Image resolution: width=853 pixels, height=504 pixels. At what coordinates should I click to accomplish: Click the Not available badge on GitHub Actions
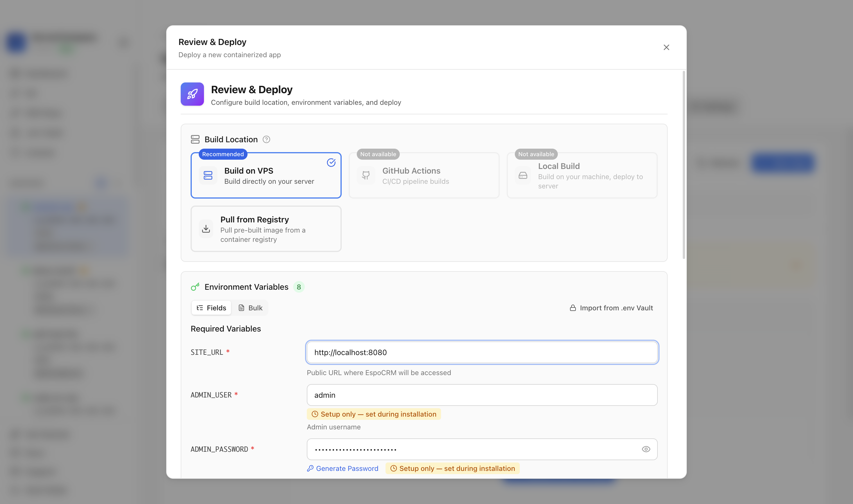[378, 154]
